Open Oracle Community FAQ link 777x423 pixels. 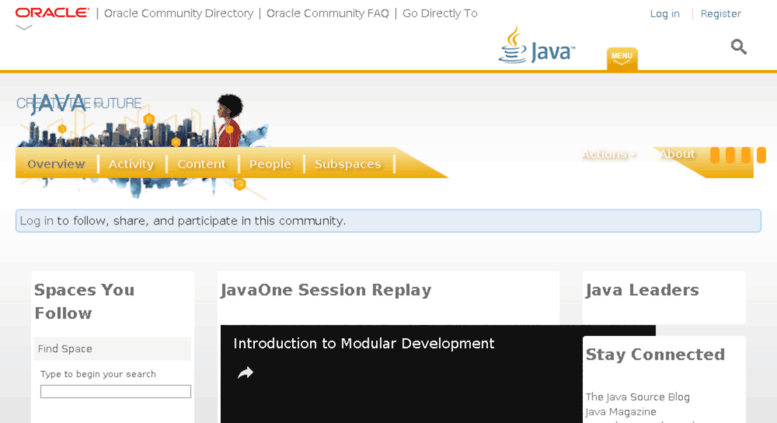(x=328, y=13)
